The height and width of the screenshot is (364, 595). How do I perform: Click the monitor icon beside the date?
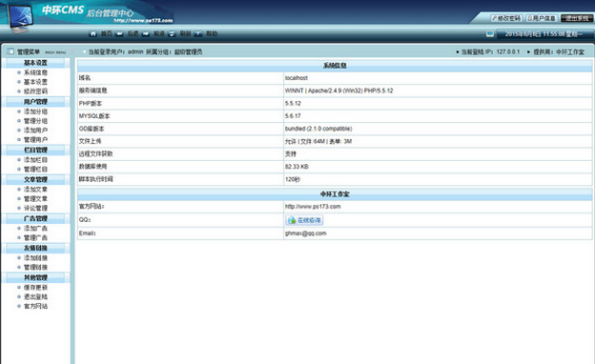pos(490,33)
